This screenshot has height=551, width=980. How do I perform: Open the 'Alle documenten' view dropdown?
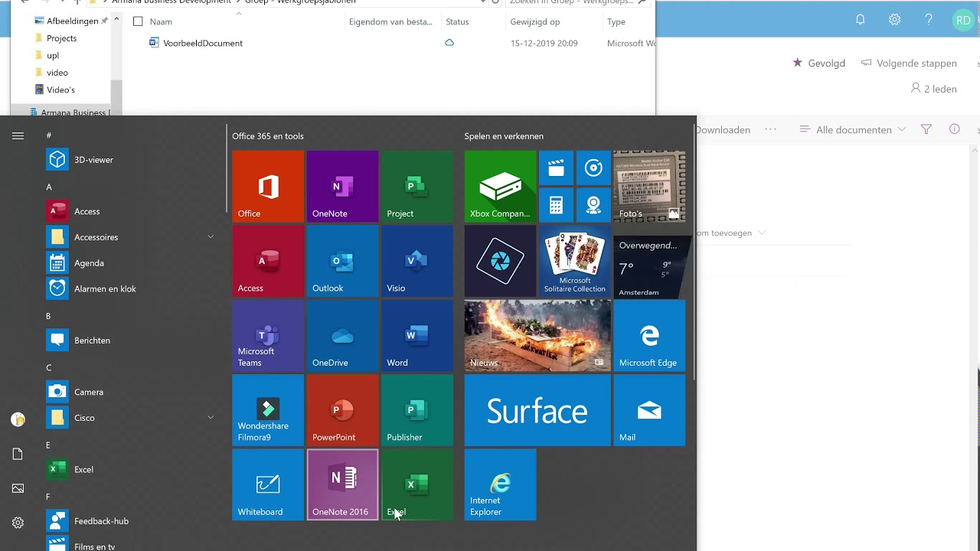tap(853, 129)
